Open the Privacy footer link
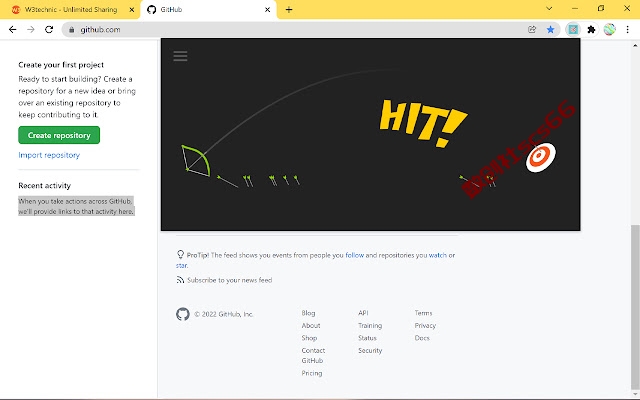640x400 pixels. click(425, 325)
